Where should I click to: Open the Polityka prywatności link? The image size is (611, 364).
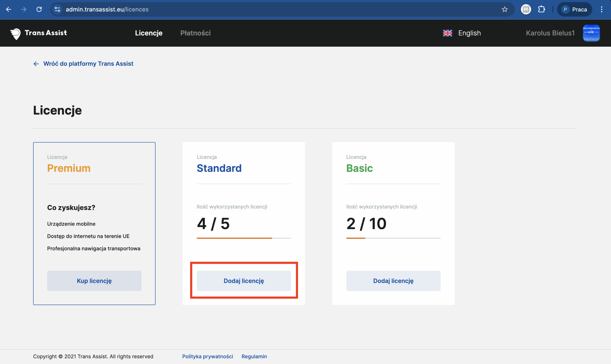[207, 356]
